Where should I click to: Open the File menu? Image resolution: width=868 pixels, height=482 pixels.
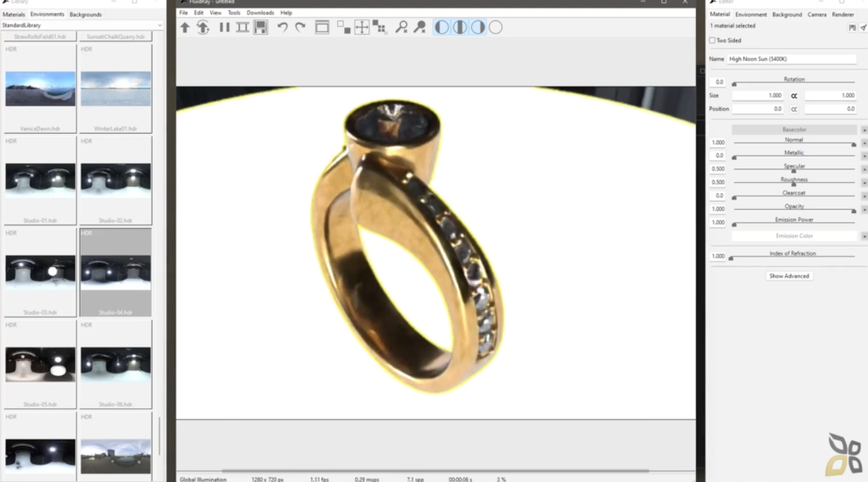click(183, 13)
